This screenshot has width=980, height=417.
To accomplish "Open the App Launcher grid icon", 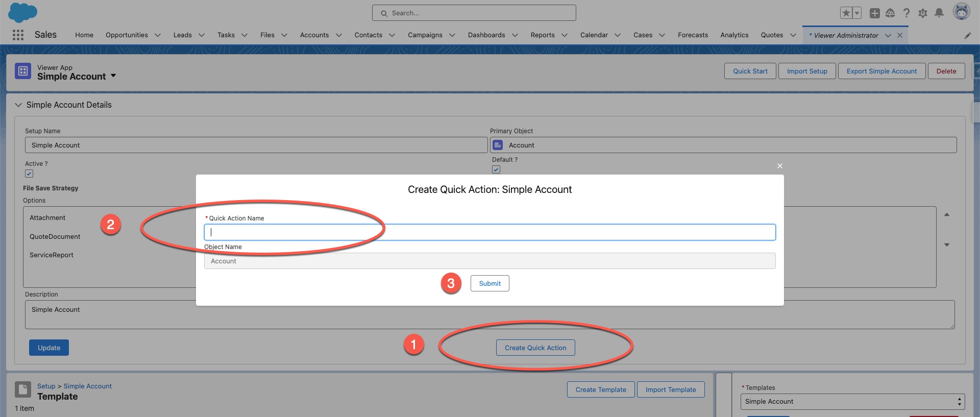I will tap(18, 35).
